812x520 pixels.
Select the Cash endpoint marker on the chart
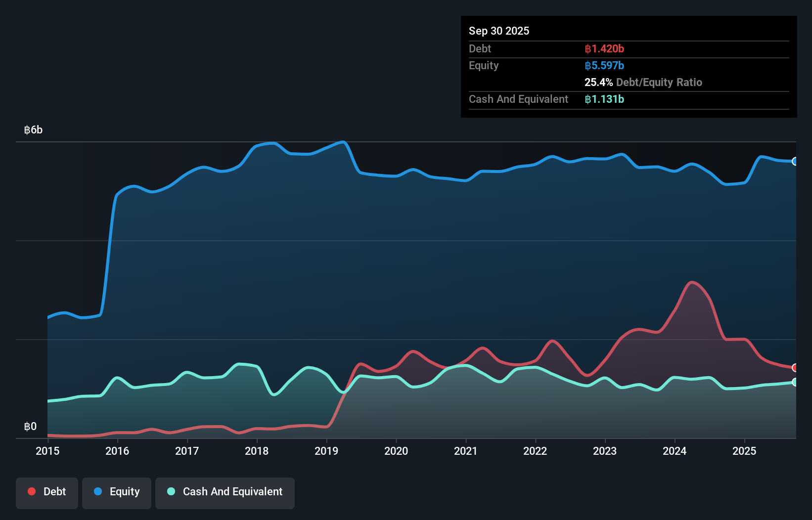click(795, 382)
